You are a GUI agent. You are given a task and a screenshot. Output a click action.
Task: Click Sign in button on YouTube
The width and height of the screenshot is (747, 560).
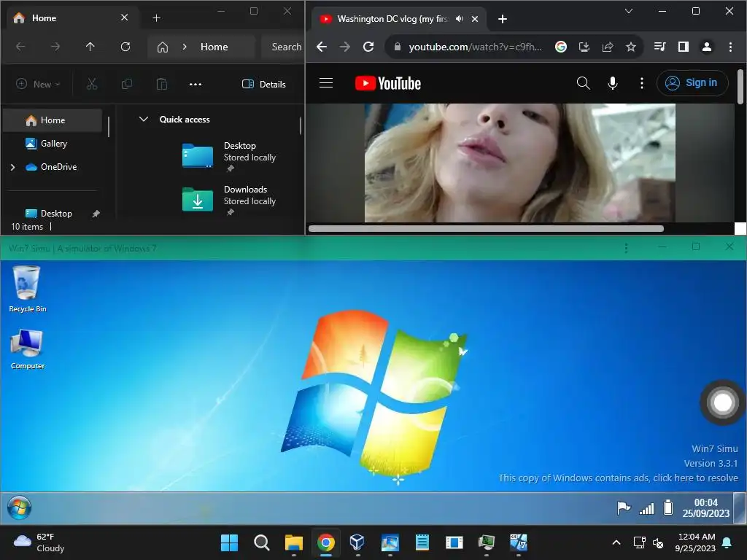click(x=693, y=83)
